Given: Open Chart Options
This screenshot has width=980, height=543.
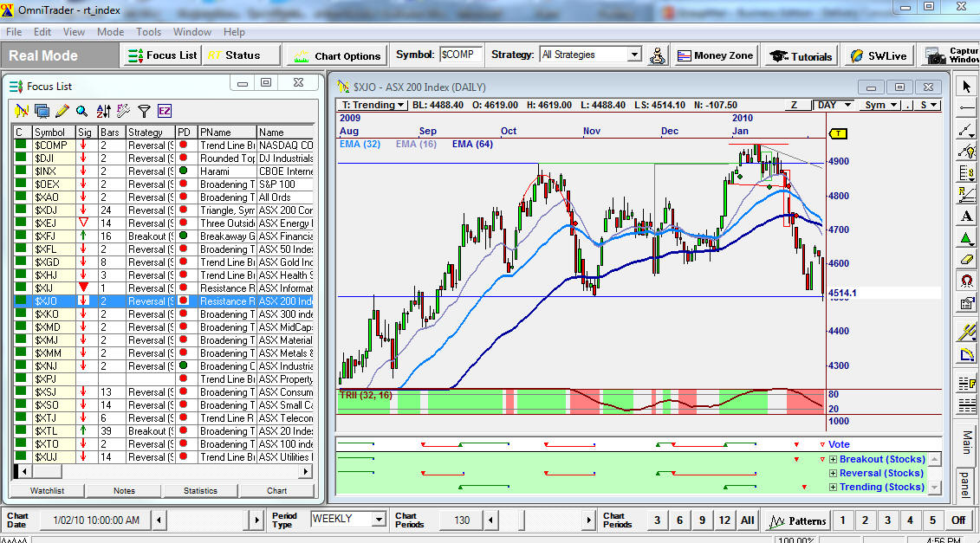Looking at the screenshot, I should click(337, 55).
